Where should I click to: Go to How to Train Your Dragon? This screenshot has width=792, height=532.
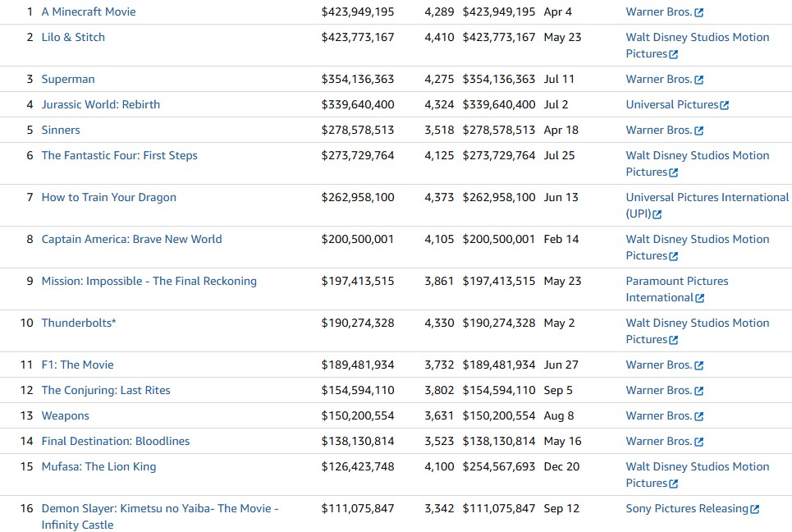[108, 197]
